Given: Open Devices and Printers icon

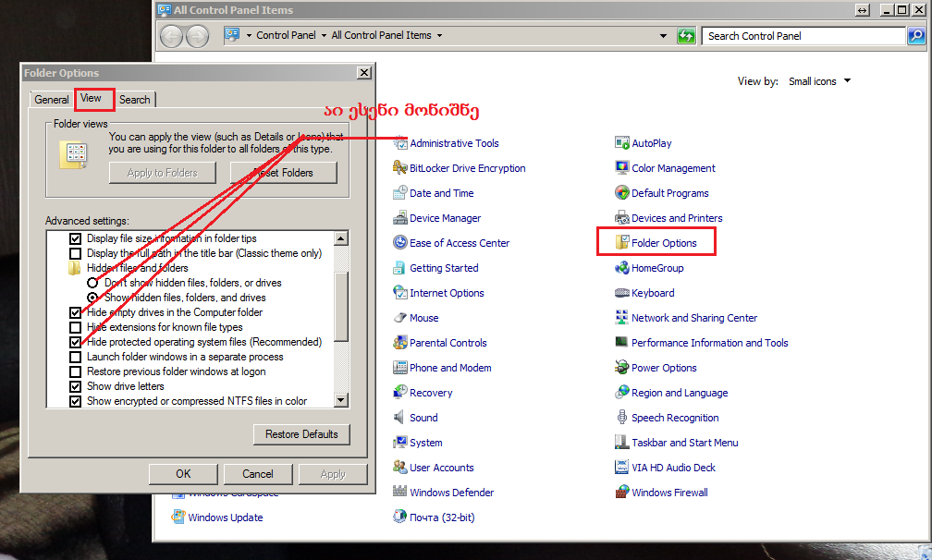Looking at the screenshot, I should click(x=621, y=218).
